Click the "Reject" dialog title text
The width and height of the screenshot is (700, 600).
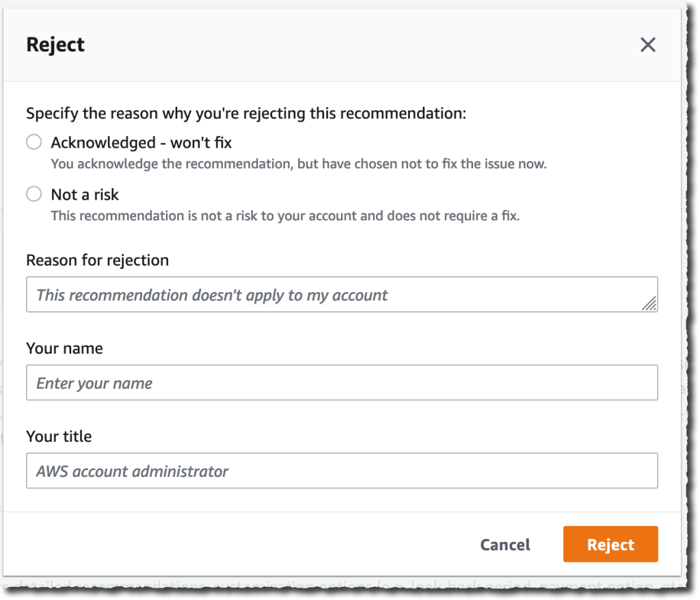[x=55, y=44]
